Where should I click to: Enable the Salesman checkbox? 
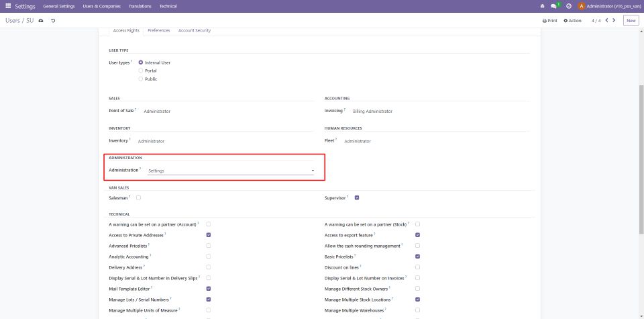click(x=139, y=197)
